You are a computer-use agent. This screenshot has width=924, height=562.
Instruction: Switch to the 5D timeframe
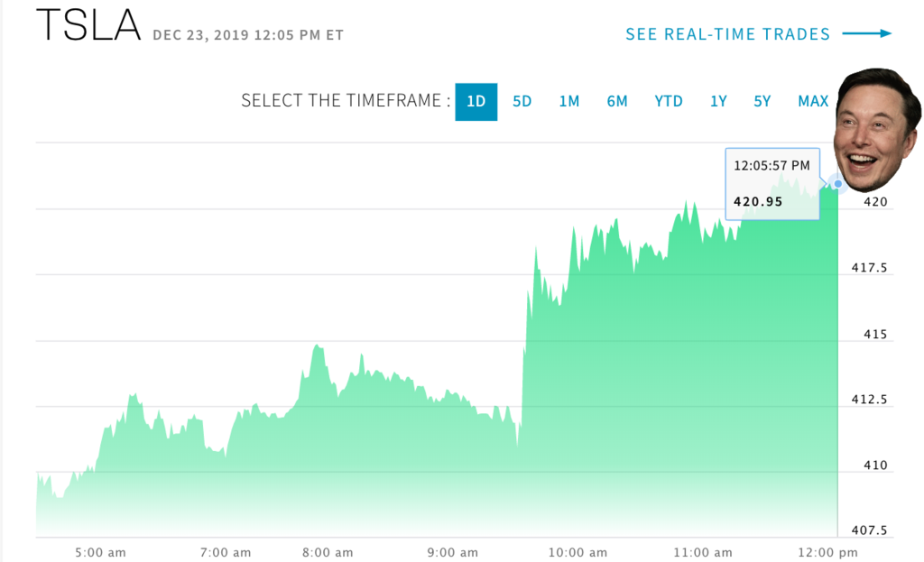click(522, 101)
